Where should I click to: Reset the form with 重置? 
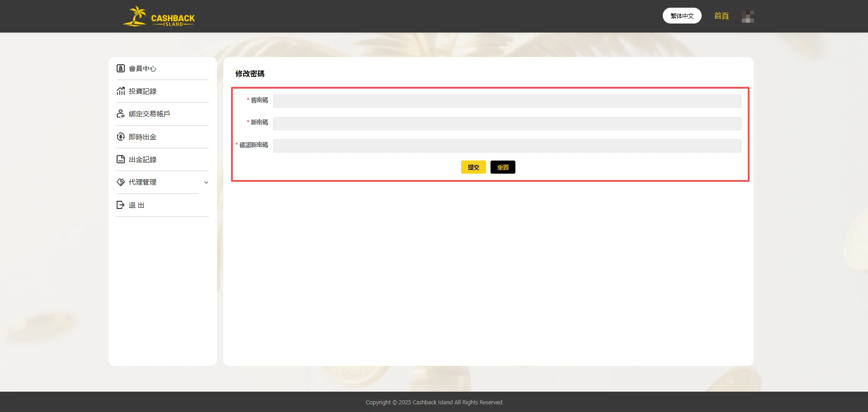[x=502, y=167]
